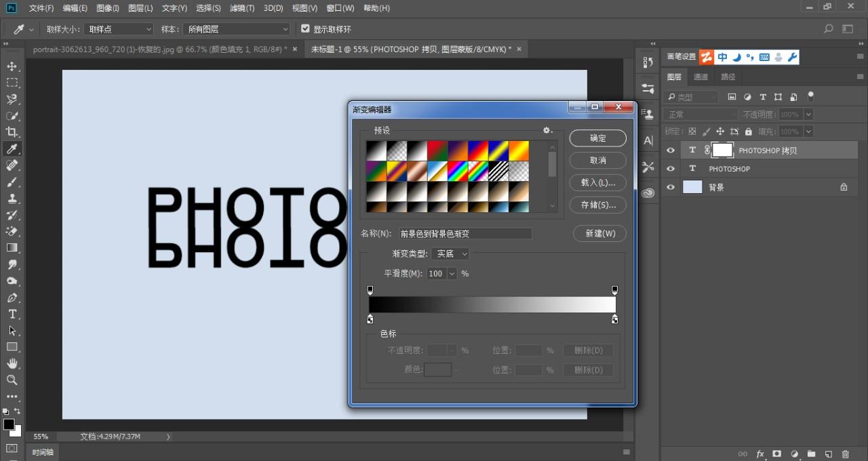The width and height of the screenshot is (868, 461).
Task: Toggle lock transparent pixels
Action: coord(692,132)
